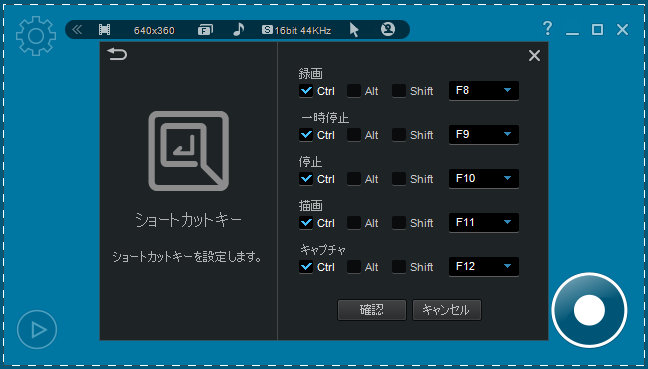Click the キャプチャ section label

323,250
